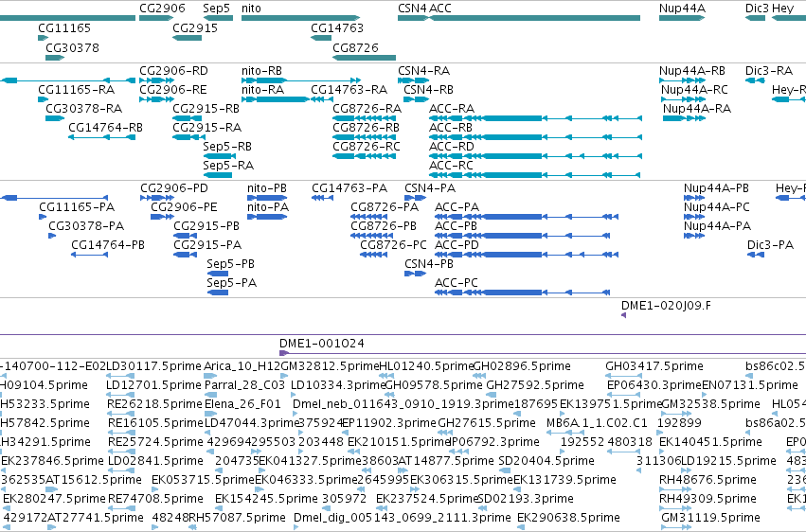Click the CG8726 gene bar
Viewport: 806px width, 532px height.
coord(364,58)
